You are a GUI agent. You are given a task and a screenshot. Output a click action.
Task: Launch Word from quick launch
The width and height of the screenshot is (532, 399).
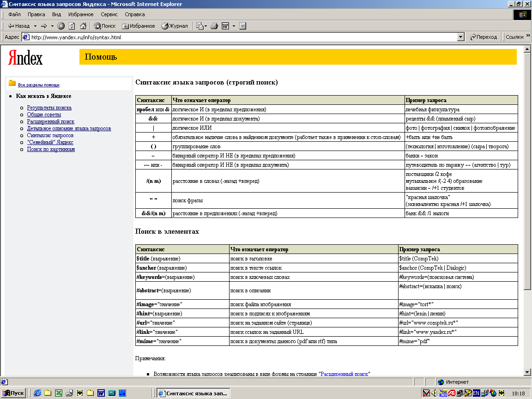[x=101, y=393]
